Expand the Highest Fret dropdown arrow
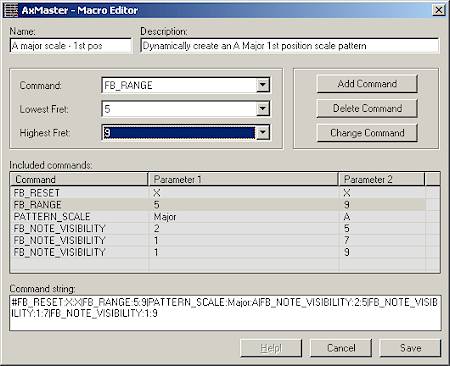This screenshot has width=450, height=366. (263, 133)
